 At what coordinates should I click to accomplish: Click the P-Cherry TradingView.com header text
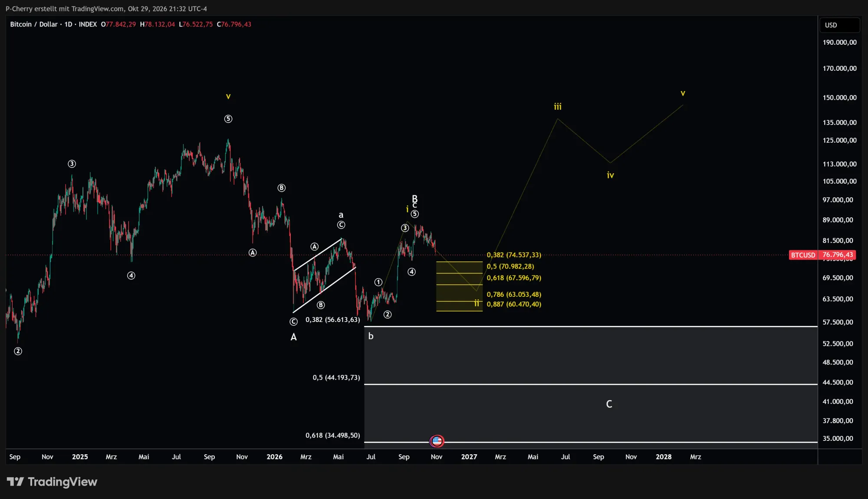point(106,9)
